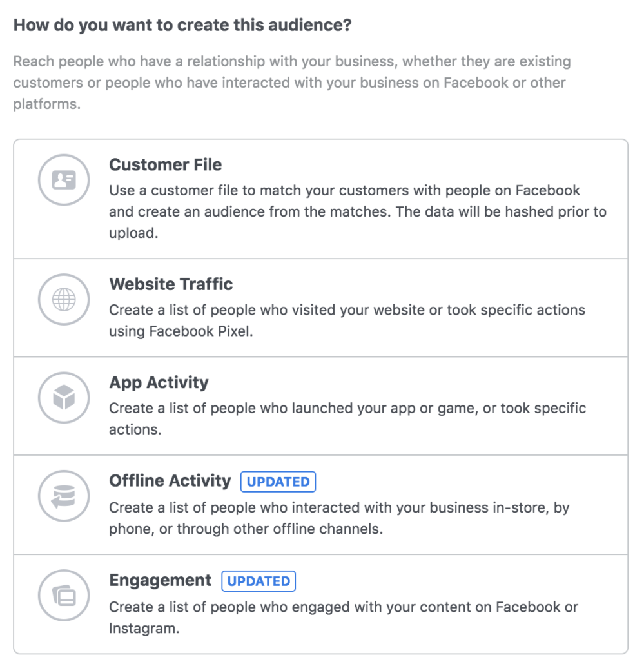Click the App Activity cube icon
644x664 pixels.
point(64,398)
